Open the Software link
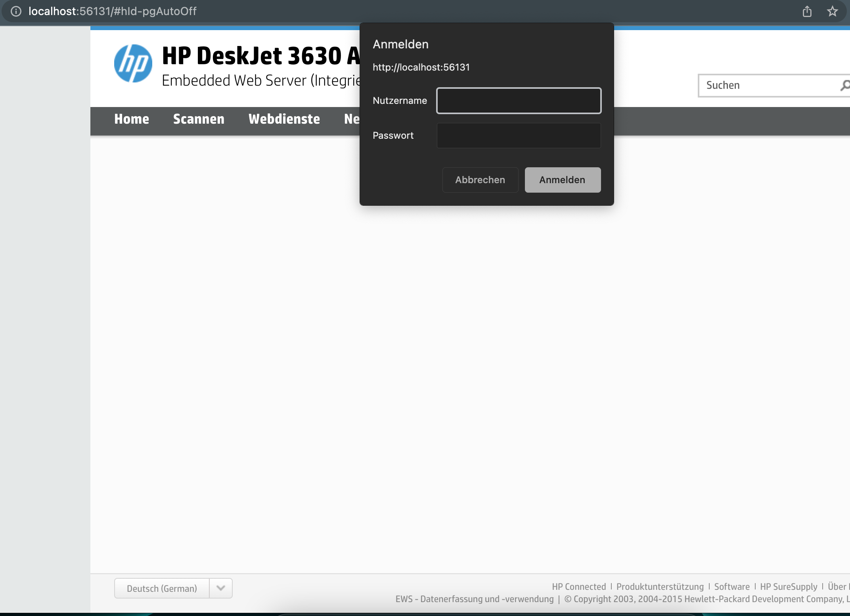 (x=731, y=587)
